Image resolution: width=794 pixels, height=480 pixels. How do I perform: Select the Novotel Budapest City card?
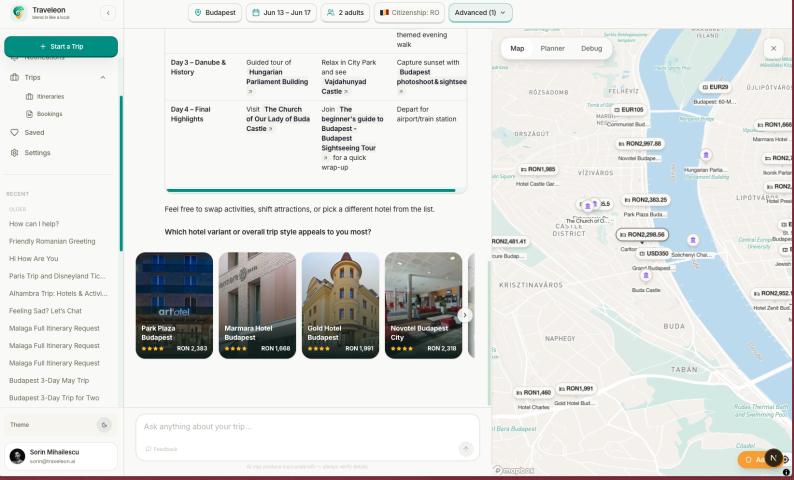[423, 305]
